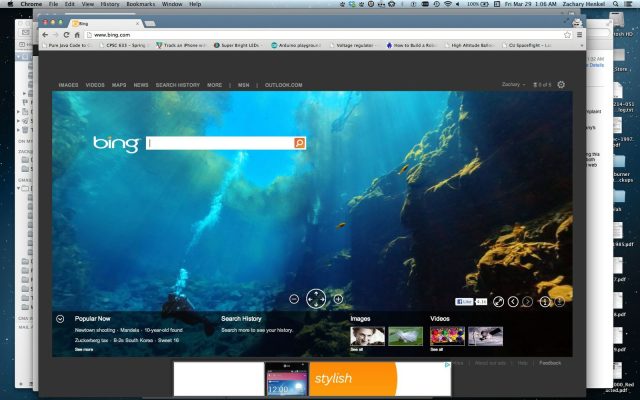This screenshot has height=400, width=640.
Task: Open the 'Arduino playground' bookmark
Action: pyautogui.click(x=296, y=45)
